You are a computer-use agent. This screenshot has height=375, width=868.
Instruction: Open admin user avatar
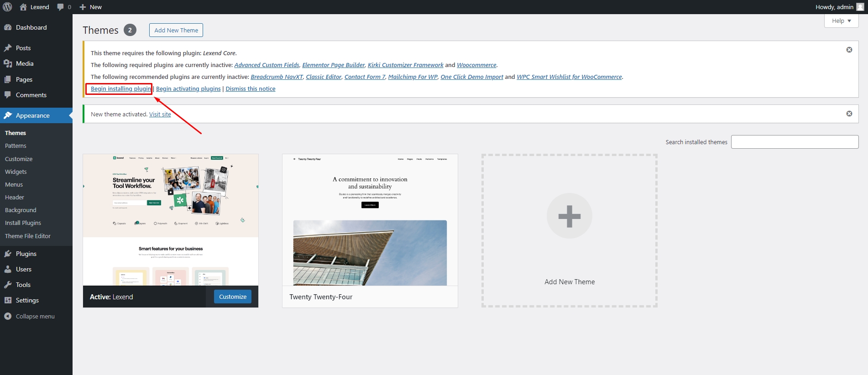860,7
